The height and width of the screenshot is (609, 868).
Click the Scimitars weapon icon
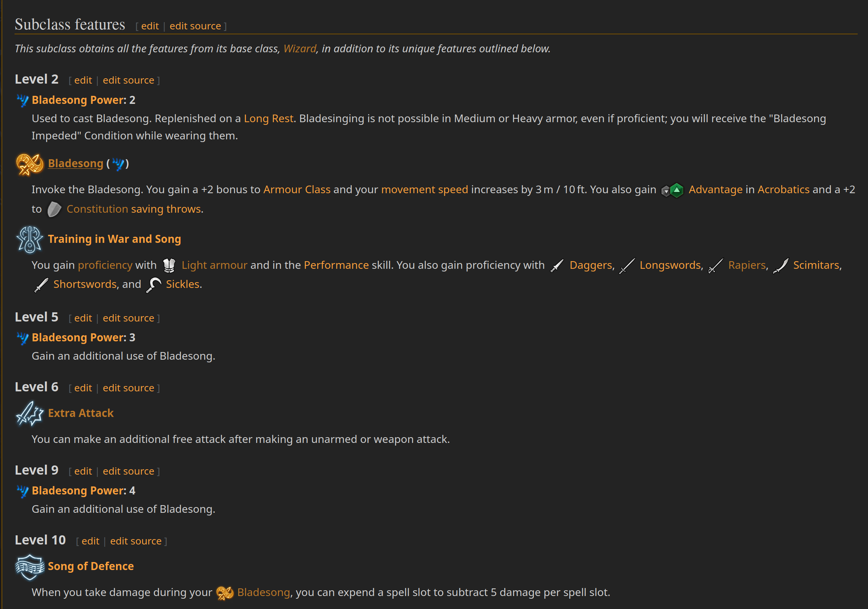point(781,266)
